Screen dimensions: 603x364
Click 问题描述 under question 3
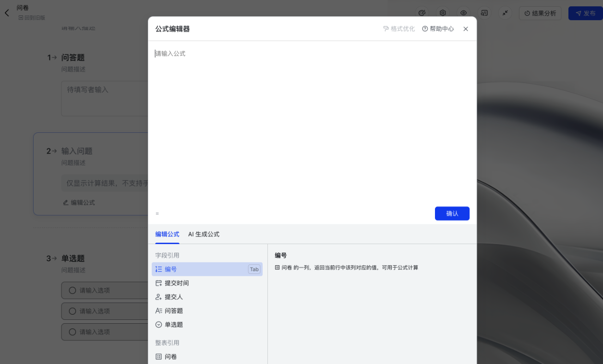pyautogui.click(x=73, y=270)
